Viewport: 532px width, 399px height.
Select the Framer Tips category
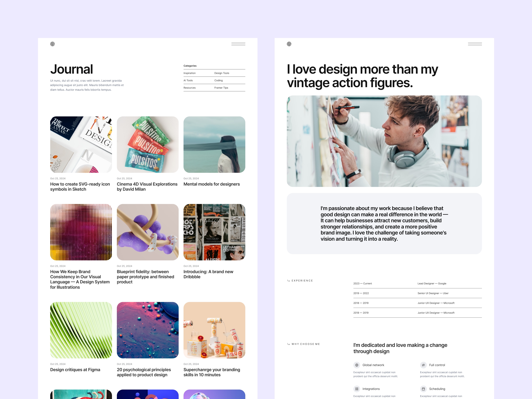tap(221, 88)
